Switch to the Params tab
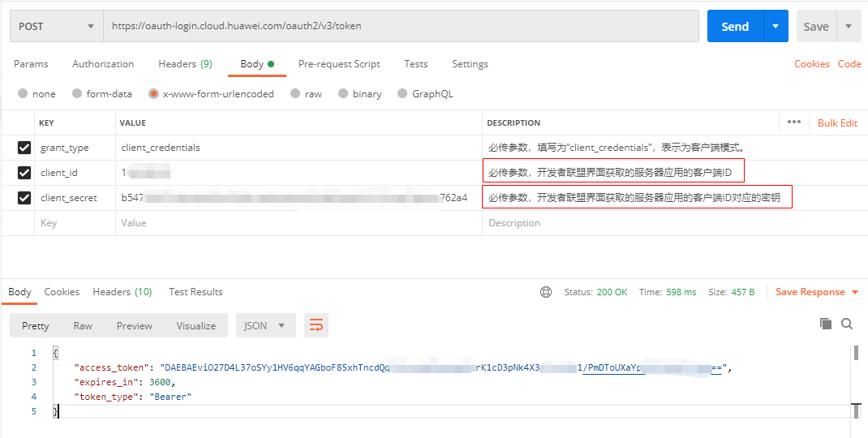 (x=31, y=64)
